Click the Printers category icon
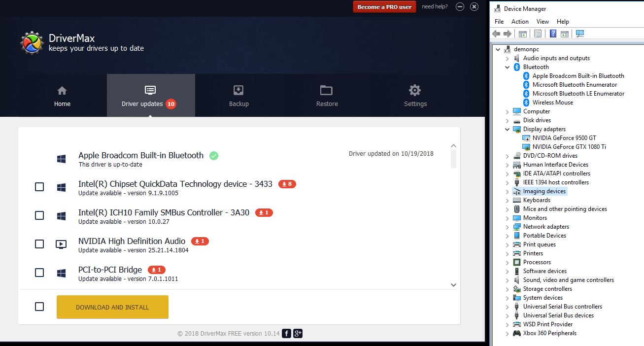 tap(517, 253)
